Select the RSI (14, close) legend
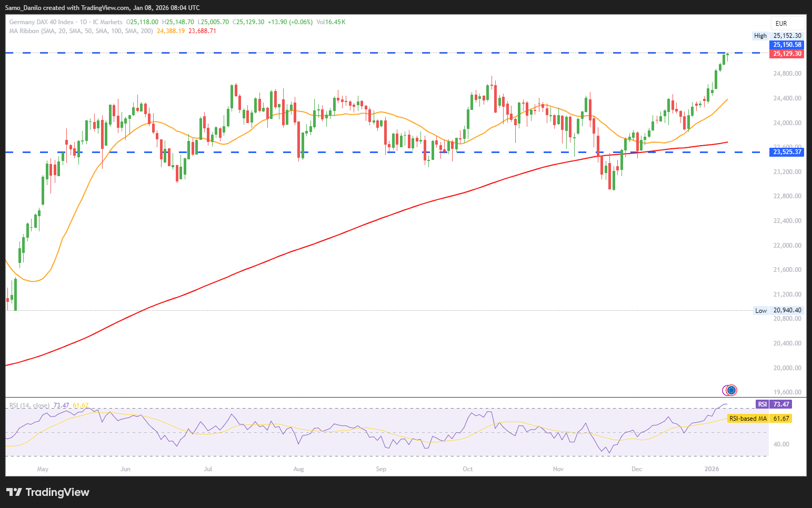 pyautogui.click(x=29, y=405)
